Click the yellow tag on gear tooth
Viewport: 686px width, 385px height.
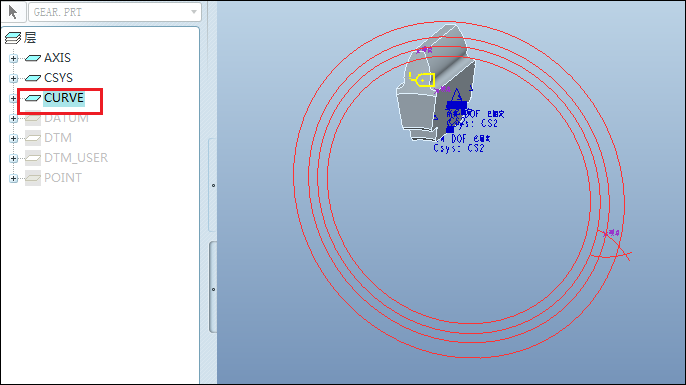(x=422, y=80)
